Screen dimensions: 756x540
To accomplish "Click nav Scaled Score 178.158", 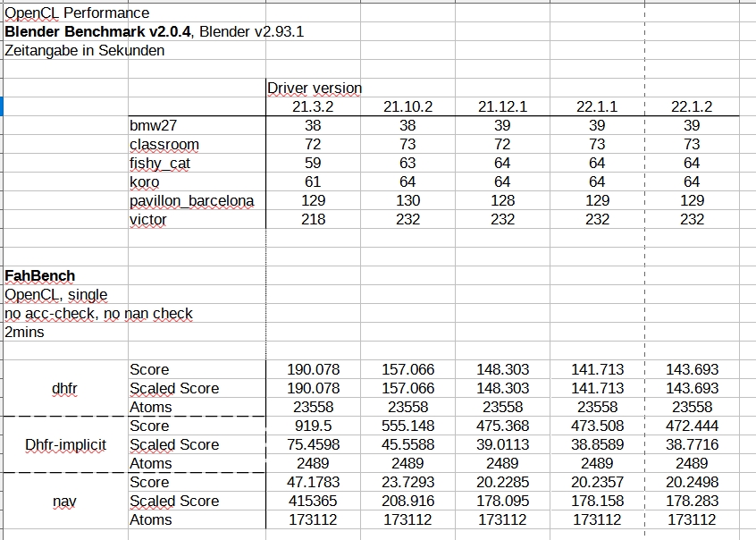I will pos(597,502).
